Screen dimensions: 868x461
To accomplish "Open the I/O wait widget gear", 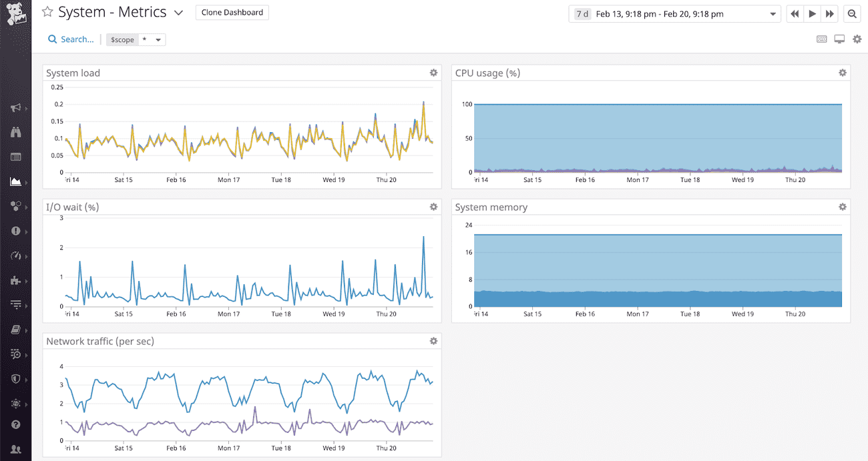I will click(433, 207).
